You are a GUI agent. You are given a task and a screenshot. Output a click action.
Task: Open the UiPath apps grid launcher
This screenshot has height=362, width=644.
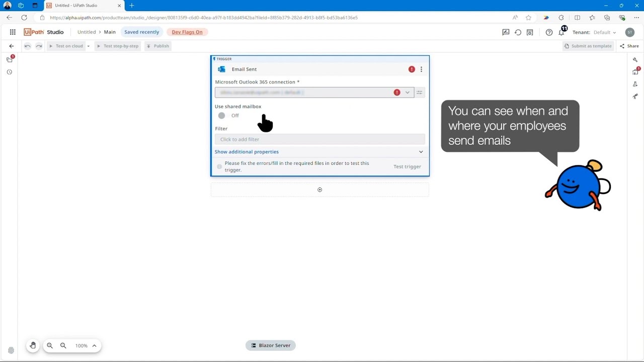[13, 32]
